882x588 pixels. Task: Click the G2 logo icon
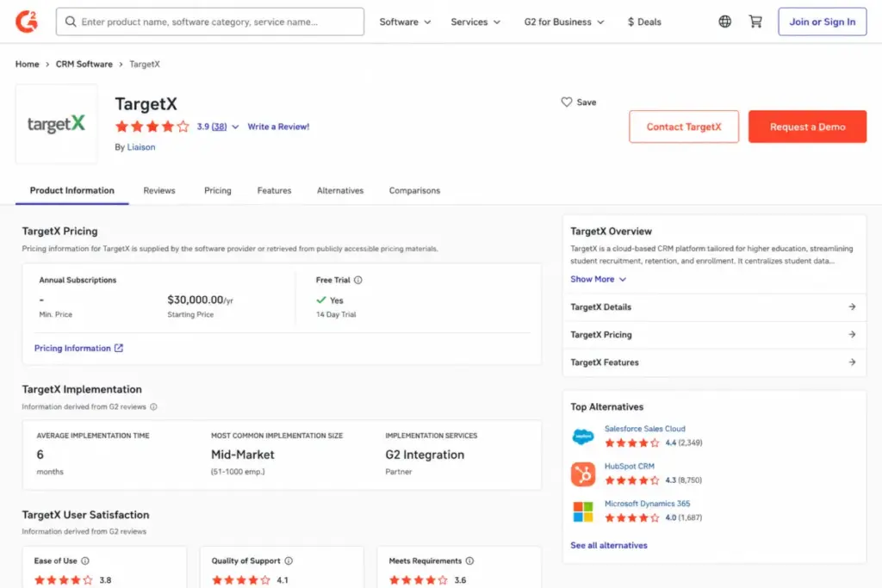pos(27,22)
